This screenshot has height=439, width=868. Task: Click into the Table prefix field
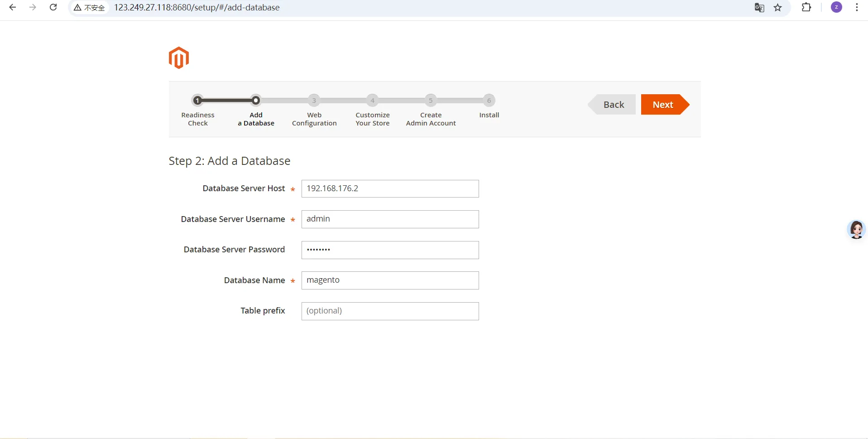pyautogui.click(x=390, y=311)
